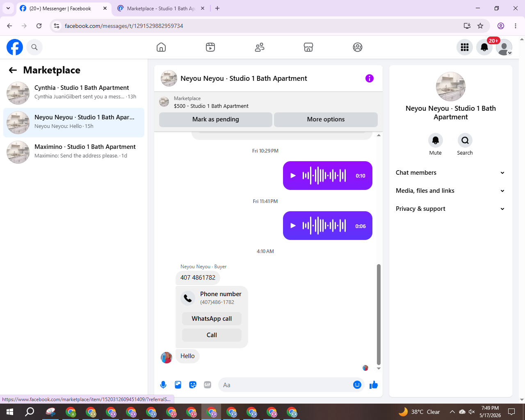The height and width of the screenshot is (420, 525).
Task: Click the browser back button
Action: point(9,26)
